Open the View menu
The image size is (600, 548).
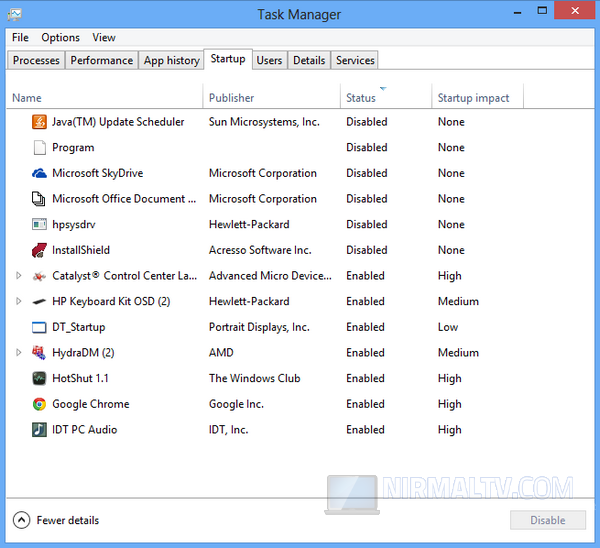click(x=104, y=38)
